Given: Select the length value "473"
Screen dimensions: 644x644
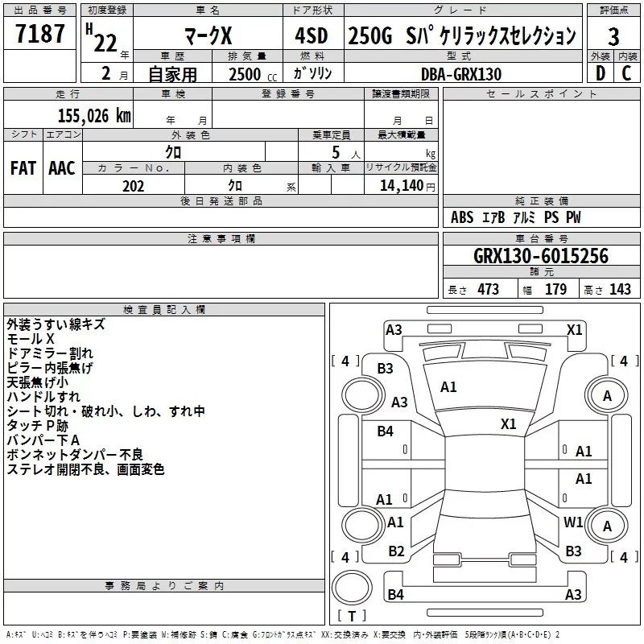Looking at the screenshot, I should 489,289.
